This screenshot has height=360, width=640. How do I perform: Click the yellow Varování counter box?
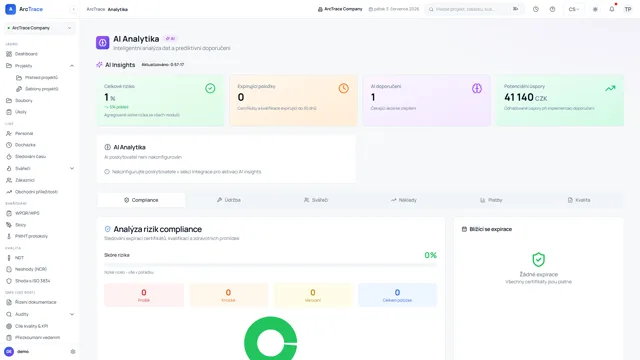click(313, 295)
